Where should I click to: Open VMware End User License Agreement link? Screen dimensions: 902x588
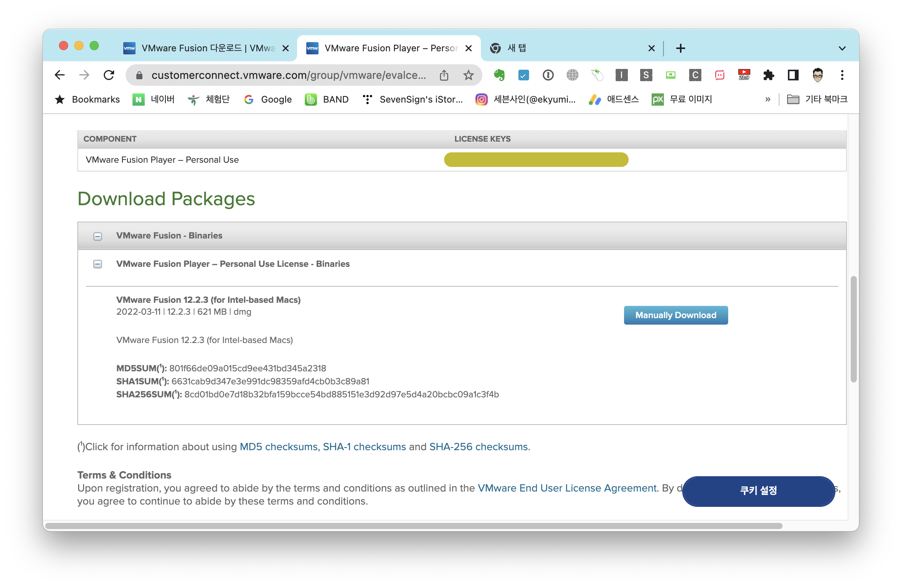[x=567, y=488]
